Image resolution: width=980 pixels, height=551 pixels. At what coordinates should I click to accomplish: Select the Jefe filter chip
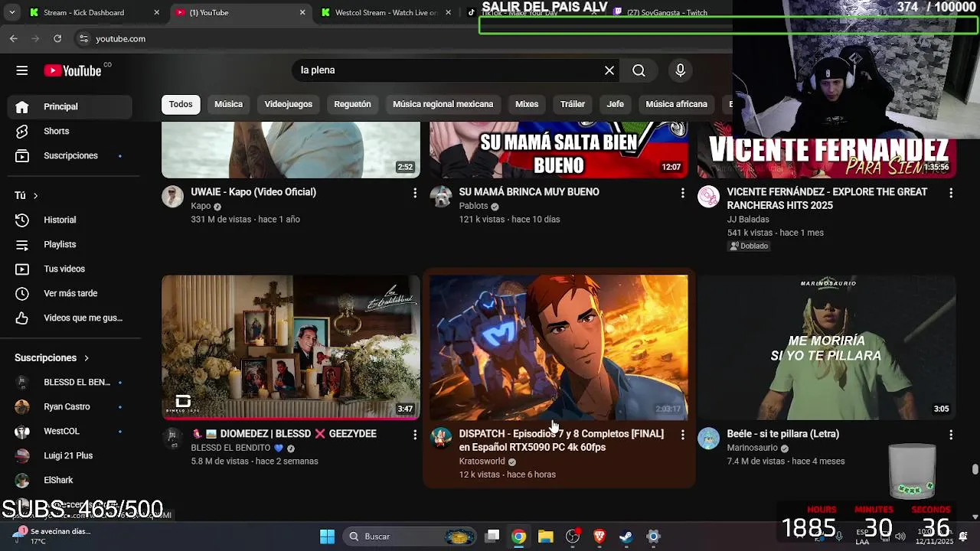pos(616,104)
